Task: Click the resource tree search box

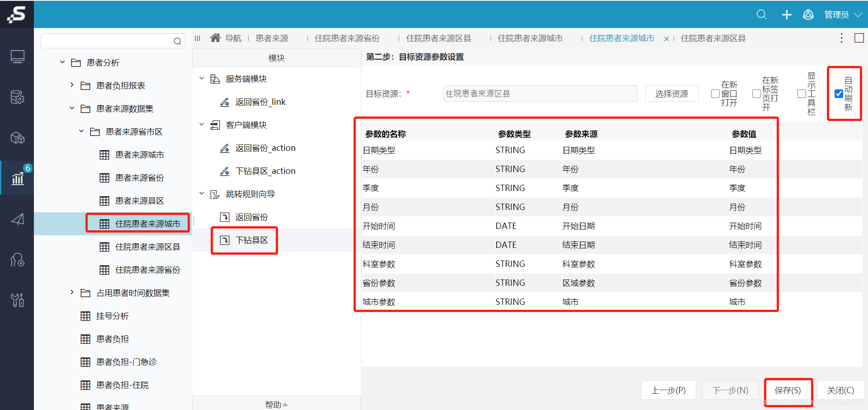Action: 113,41
